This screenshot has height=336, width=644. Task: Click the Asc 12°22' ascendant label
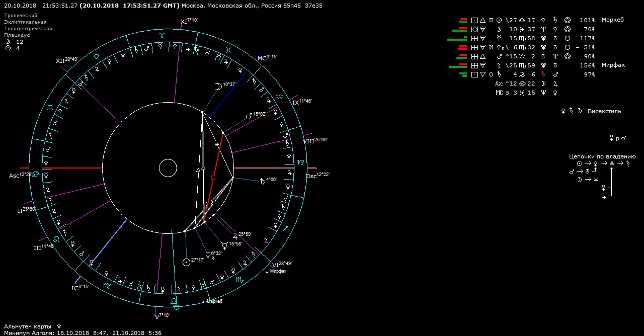(21, 175)
